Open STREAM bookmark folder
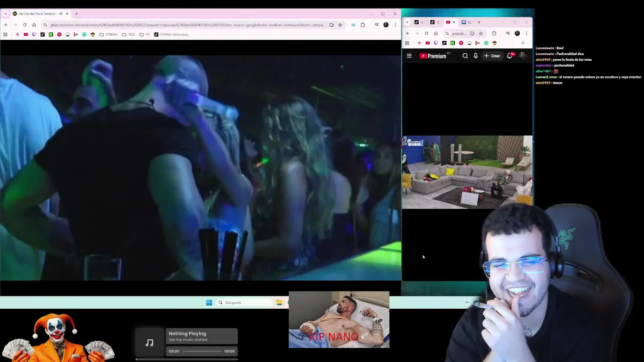644x362 pixels. (x=108, y=34)
